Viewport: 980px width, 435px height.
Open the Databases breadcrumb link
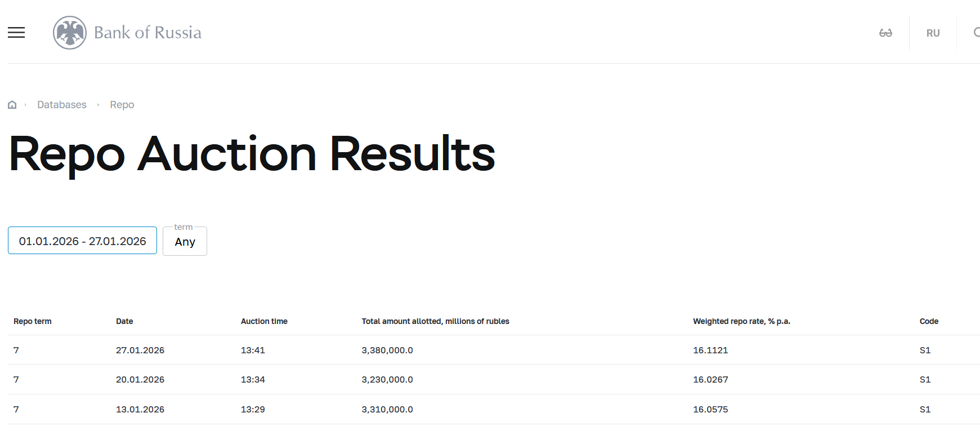[x=62, y=105]
